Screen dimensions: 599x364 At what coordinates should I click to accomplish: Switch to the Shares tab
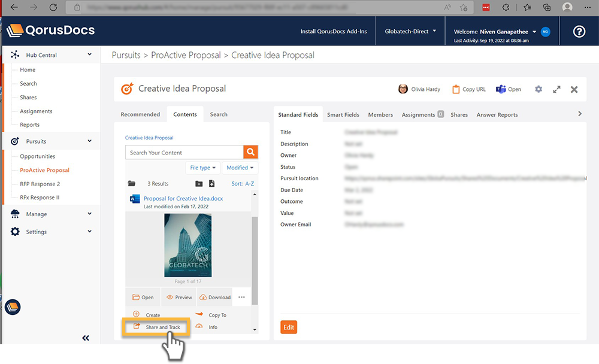pos(459,114)
